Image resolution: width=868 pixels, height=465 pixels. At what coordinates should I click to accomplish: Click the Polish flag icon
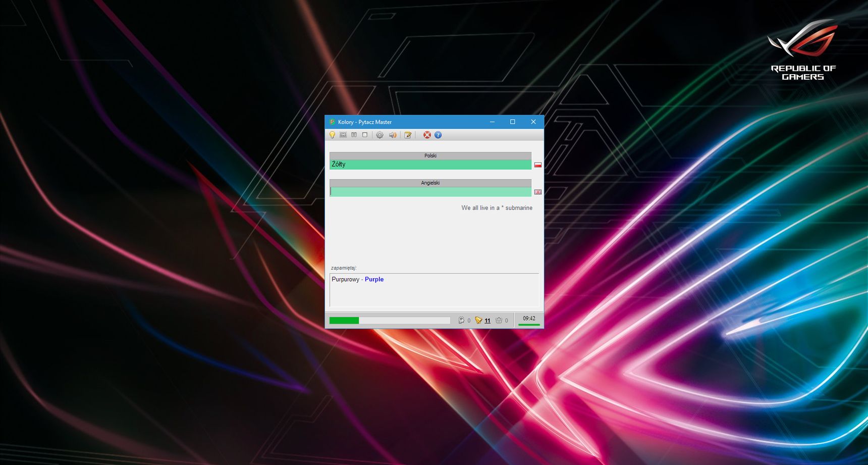(538, 165)
